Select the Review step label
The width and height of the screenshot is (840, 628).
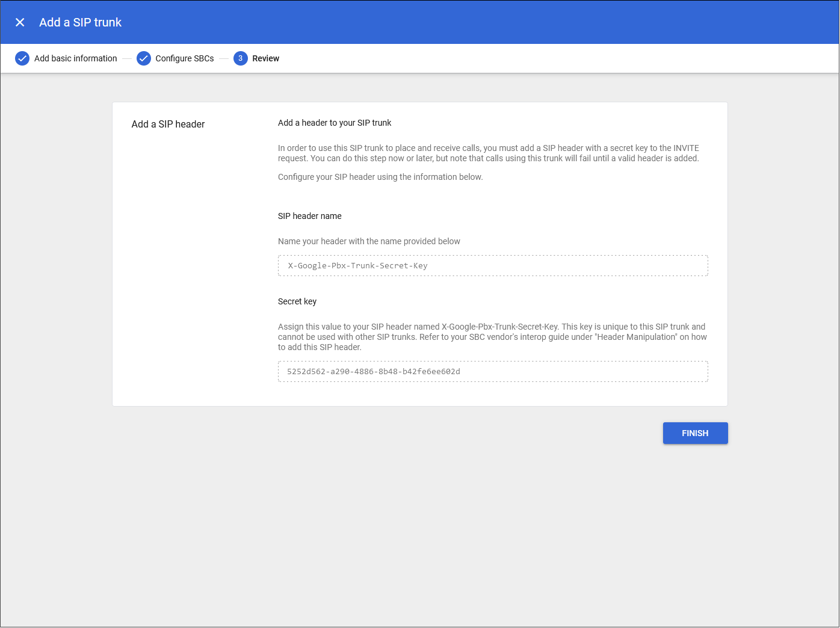click(266, 58)
